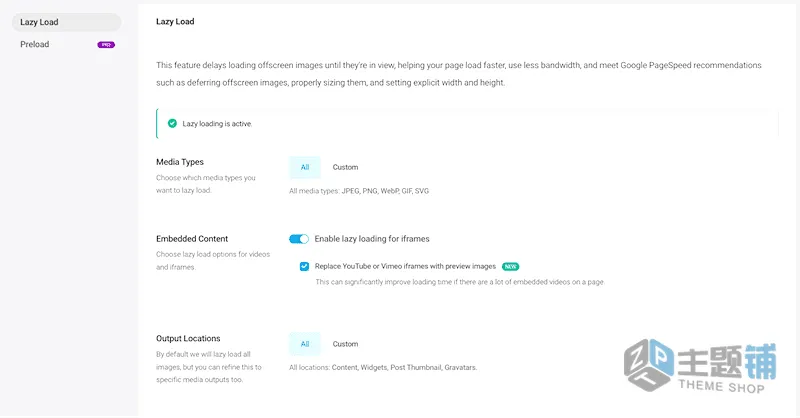Click the Enable lazy loading for iframes label

coord(372,239)
